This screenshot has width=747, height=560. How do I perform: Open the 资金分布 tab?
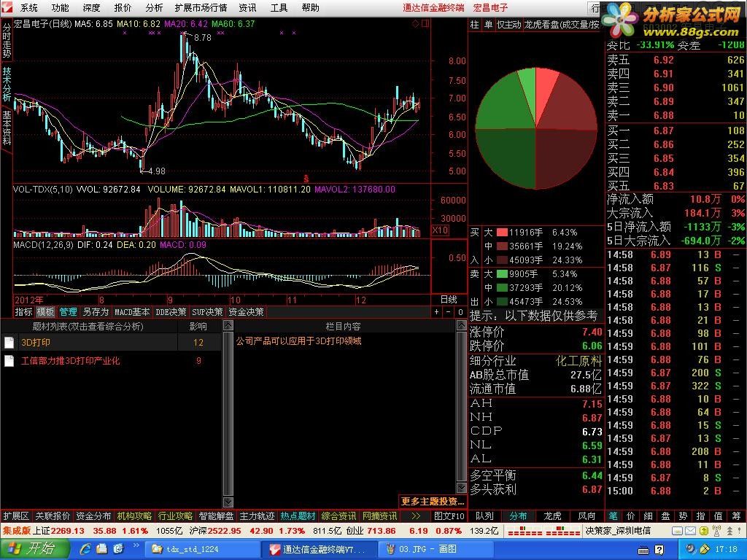[x=93, y=516]
